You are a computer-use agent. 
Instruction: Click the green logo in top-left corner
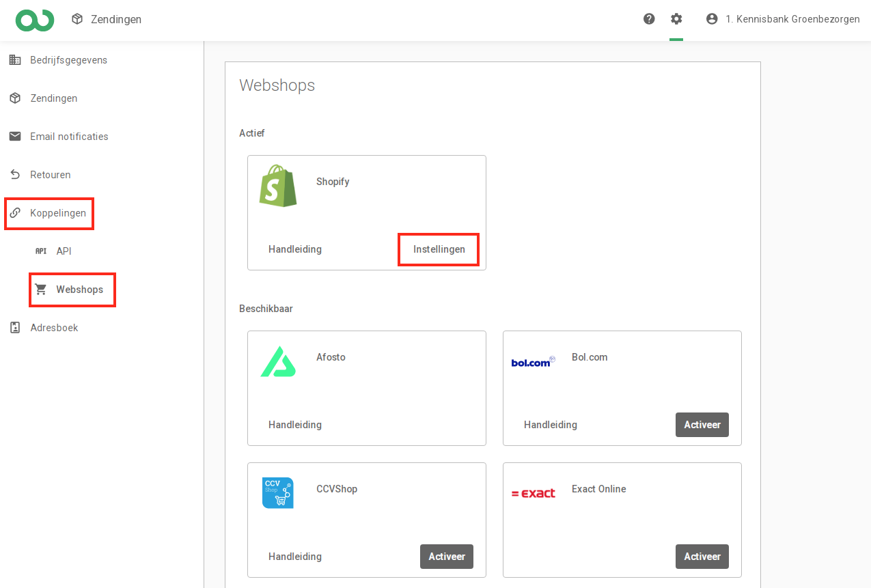pyautogui.click(x=34, y=20)
